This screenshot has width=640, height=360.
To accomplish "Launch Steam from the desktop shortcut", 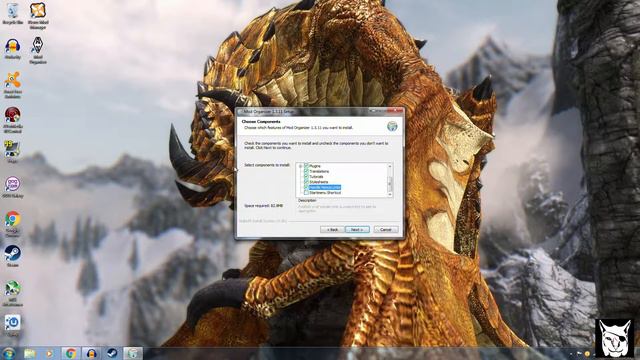I will [13, 256].
